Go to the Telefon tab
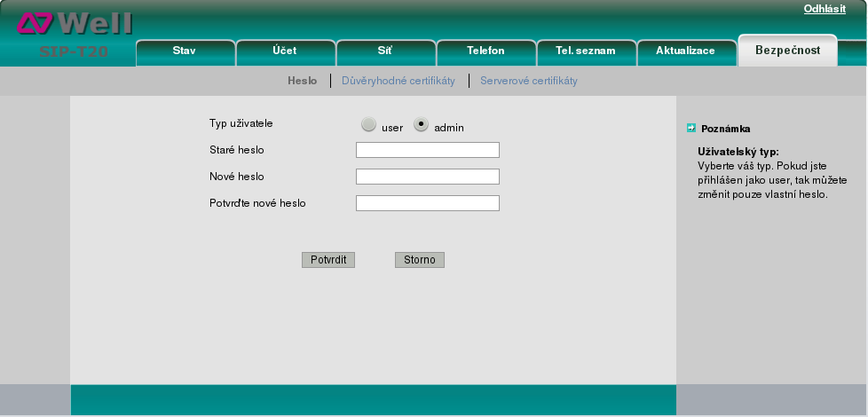868x417 pixels. pos(485,51)
